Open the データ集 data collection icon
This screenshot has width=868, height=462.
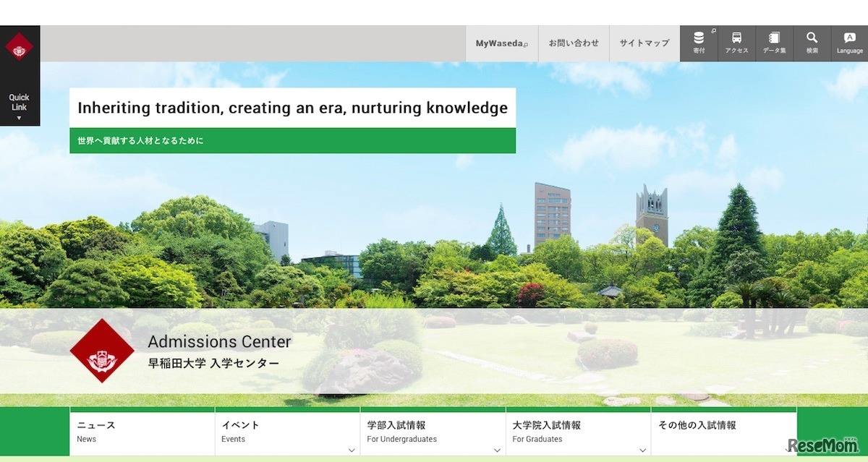click(x=774, y=43)
